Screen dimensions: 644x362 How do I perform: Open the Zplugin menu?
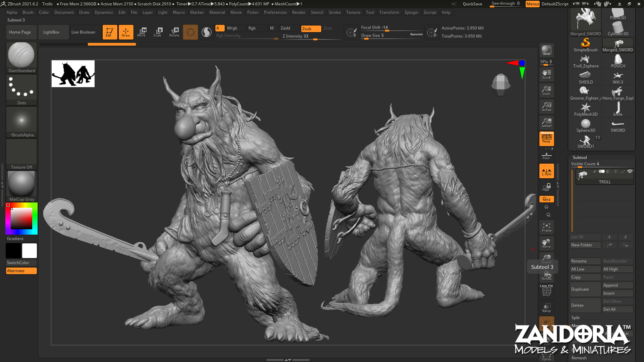pyautogui.click(x=411, y=12)
